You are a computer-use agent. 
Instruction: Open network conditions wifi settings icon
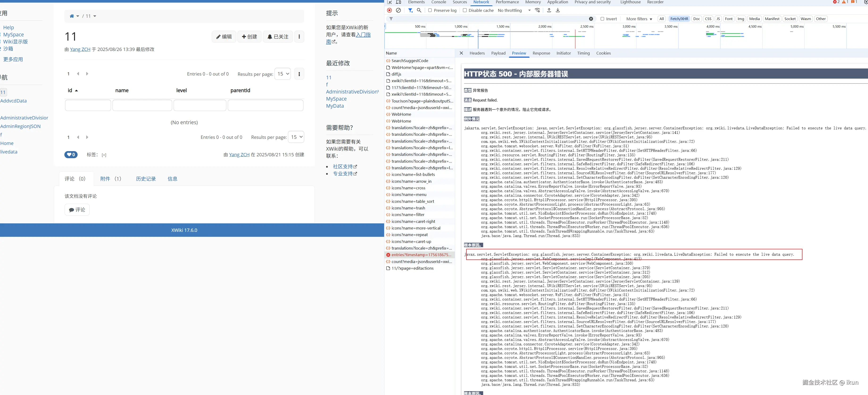coord(537,10)
